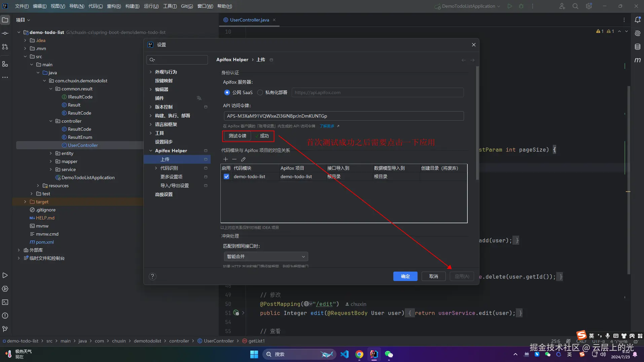The height and width of the screenshot is (362, 644).
Task: Open the Code With Me icon
Action: click(x=562, y=6)
